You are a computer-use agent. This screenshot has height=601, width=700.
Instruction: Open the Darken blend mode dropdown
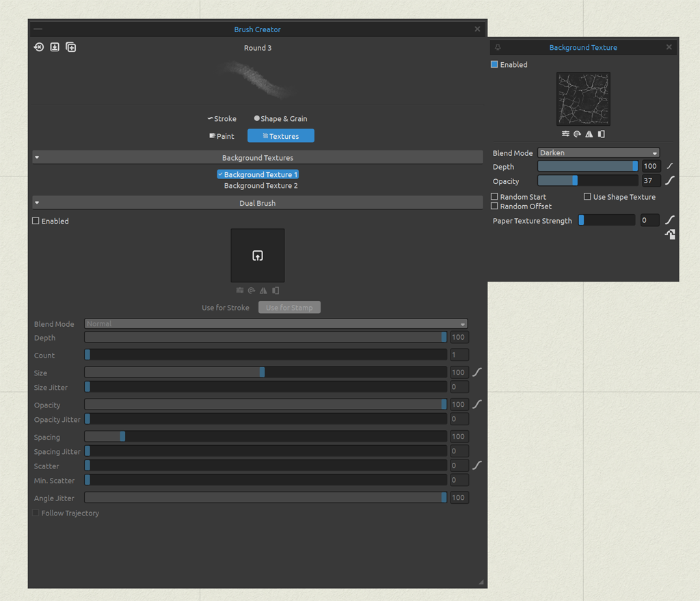tap(598, 152)
